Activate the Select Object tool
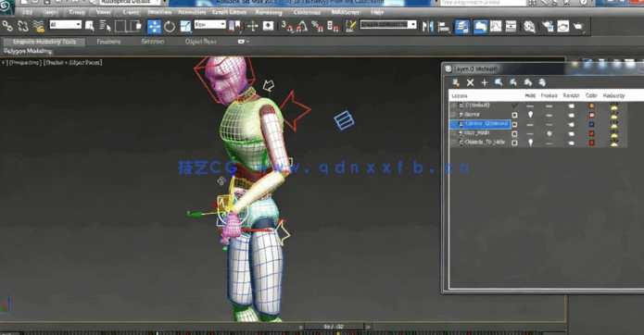This screenshot has height=335, width=644. pos(90,26)
